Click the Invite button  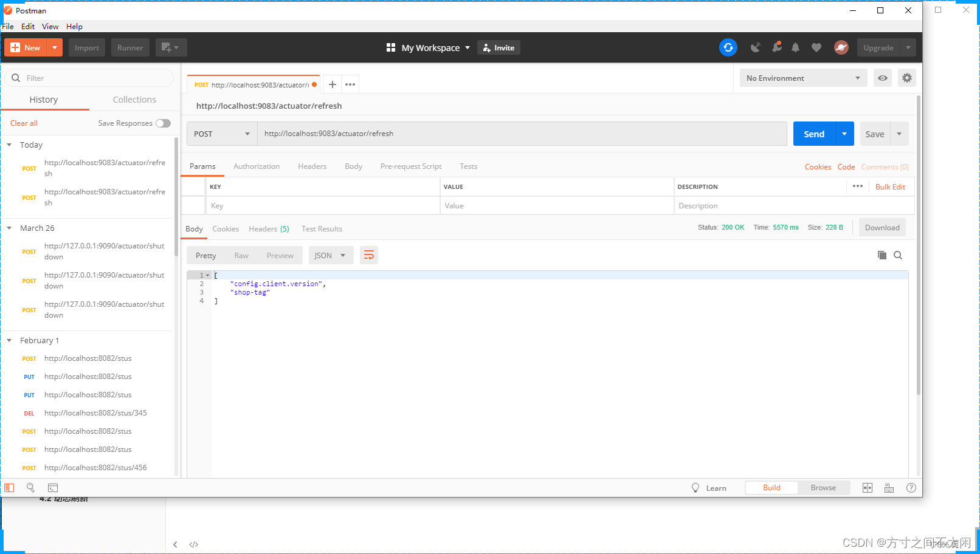pyautogui.click(x=499, y=47)
